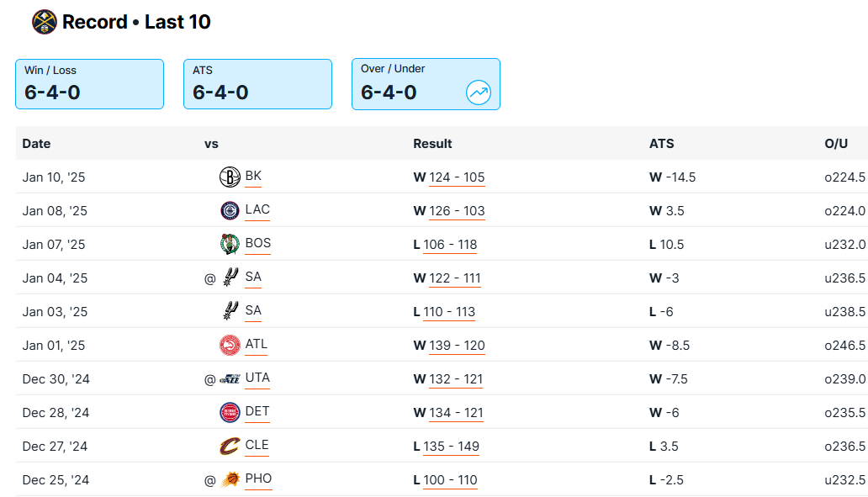This screenshot has width=868, height=497.
Task: Select the Win / Loss record card
Action: click(89, 84)
